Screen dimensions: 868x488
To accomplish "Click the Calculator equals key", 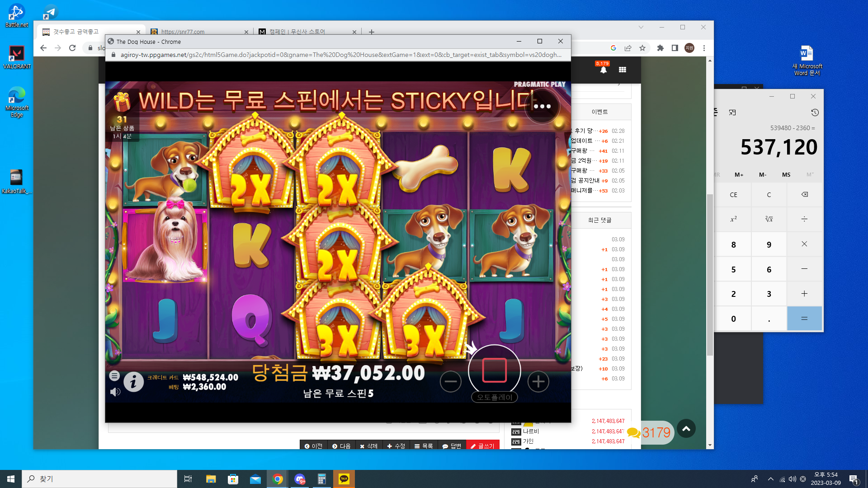I will pyautogui.click(x=805, y=319).
